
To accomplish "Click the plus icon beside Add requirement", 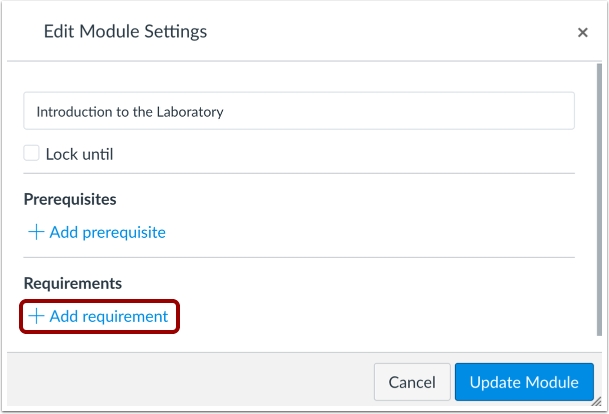I will [36, 316].
